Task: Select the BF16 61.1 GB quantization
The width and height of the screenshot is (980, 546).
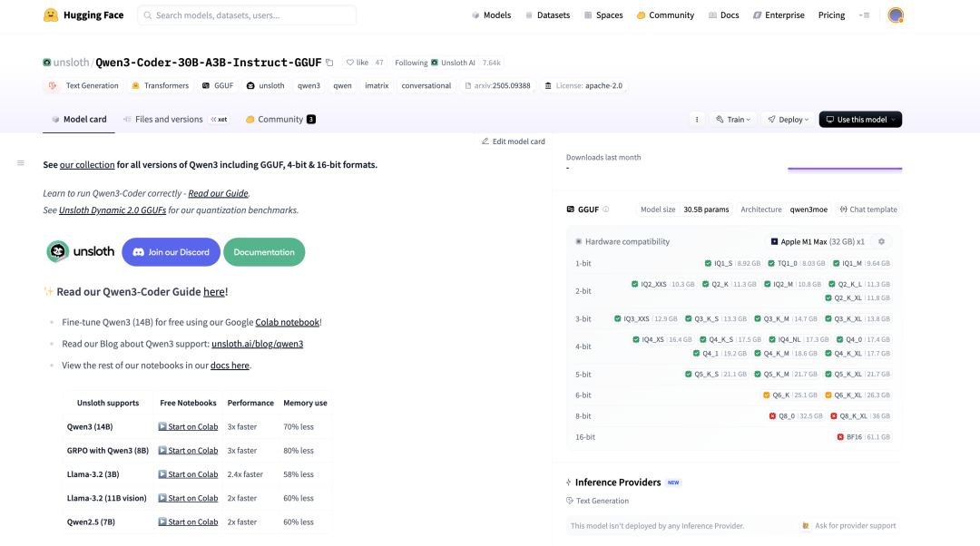Action: 864,437
